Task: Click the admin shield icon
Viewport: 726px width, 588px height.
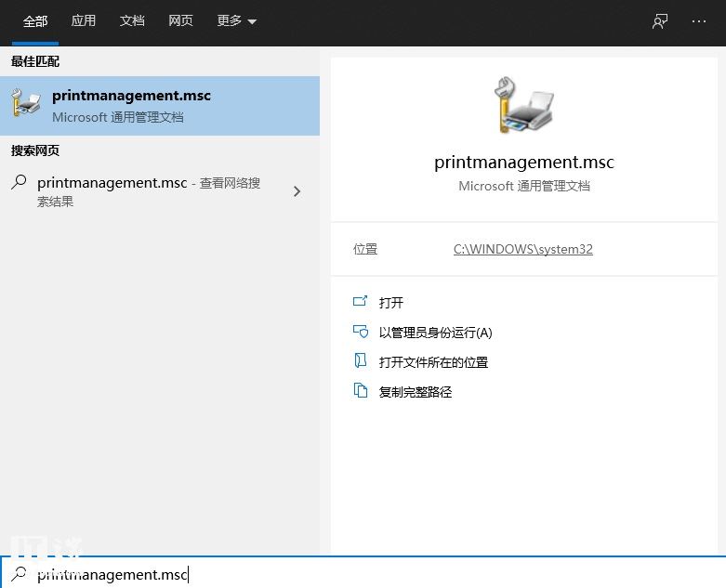Action: [361, 332]
